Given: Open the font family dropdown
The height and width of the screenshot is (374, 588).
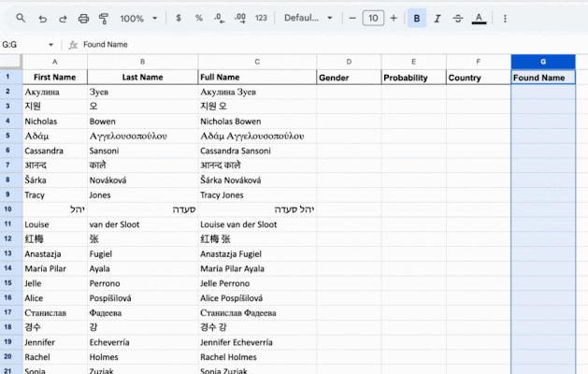Looking at the screenshot, I should click(x=308, y=18).
